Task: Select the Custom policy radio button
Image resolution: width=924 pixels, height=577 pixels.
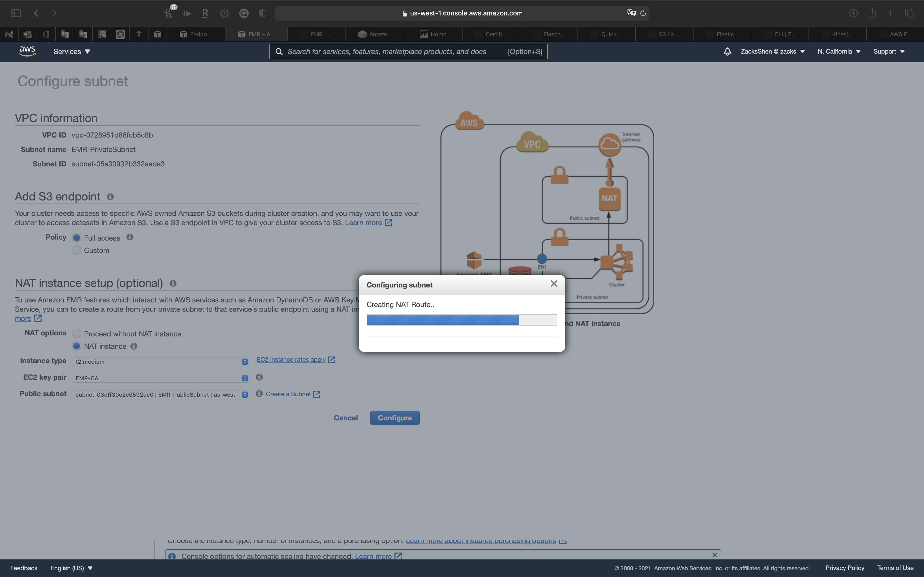Action: point(77,250)
